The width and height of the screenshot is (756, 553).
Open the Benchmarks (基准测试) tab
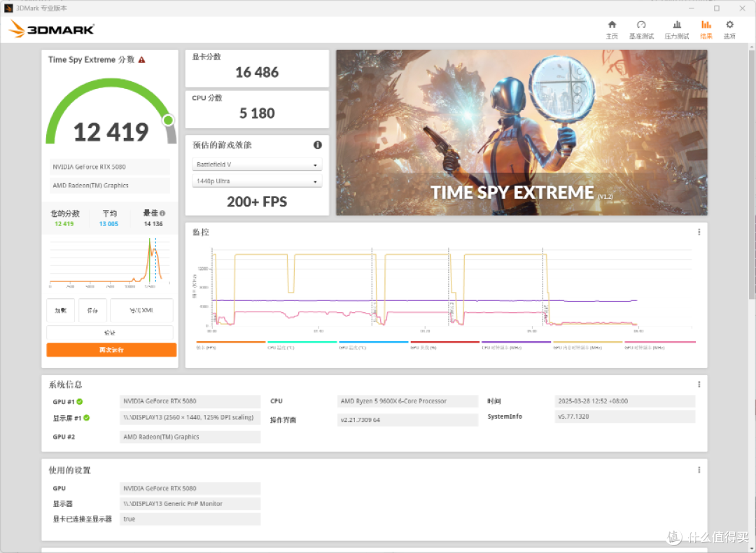641,30
